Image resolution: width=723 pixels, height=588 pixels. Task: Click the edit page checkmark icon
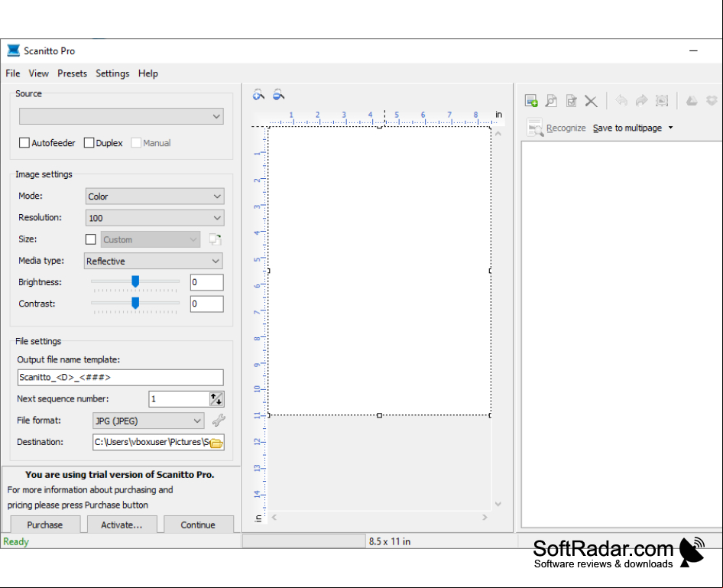[x=572, y=100]
